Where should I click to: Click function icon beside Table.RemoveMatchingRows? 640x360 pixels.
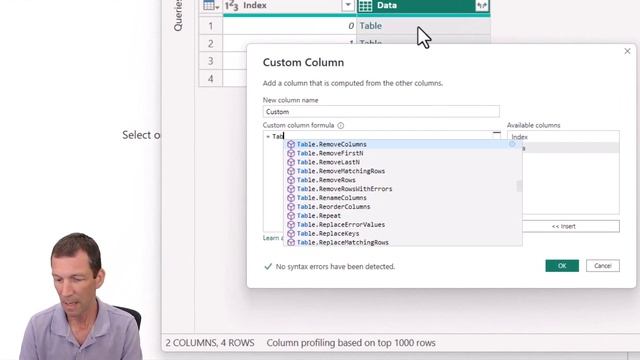tap(291, 171)
